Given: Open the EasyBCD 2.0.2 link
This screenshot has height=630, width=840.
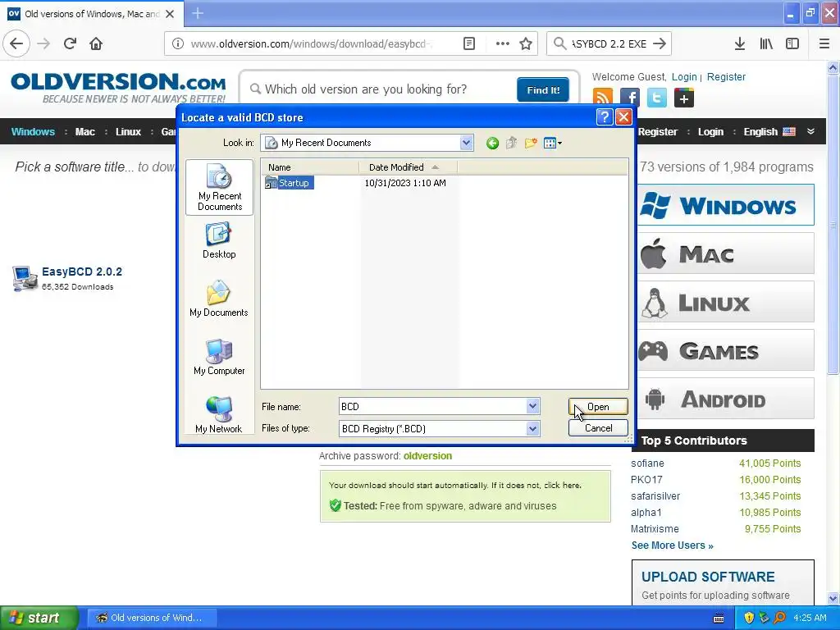Looking at the screenshot, I should (82, 272).
